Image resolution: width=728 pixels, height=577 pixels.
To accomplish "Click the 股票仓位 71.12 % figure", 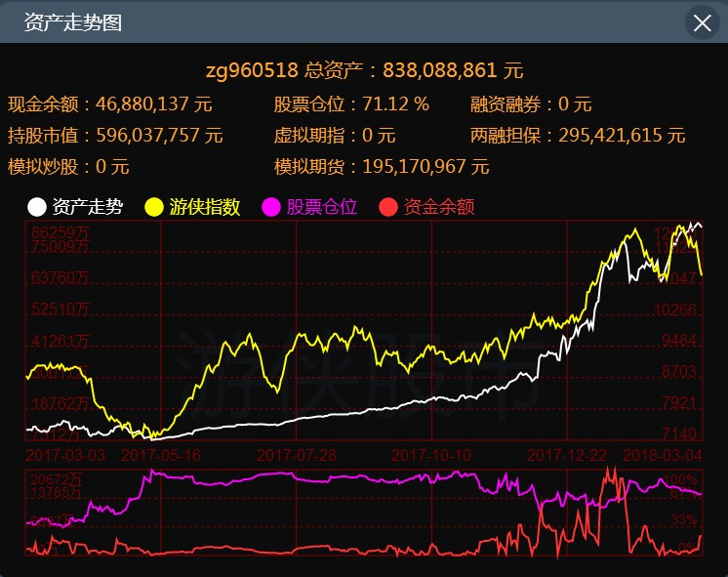I will point(395,104).
